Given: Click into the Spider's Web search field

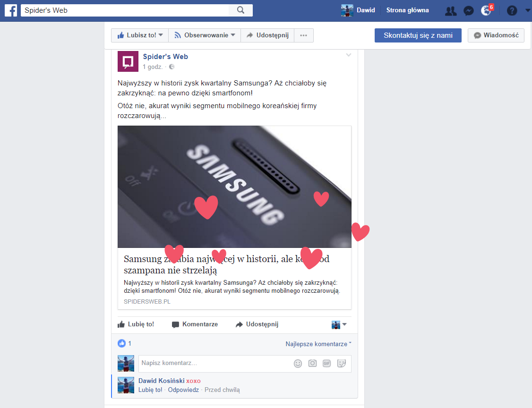Looking at the screenshot, I should [125, 10].
